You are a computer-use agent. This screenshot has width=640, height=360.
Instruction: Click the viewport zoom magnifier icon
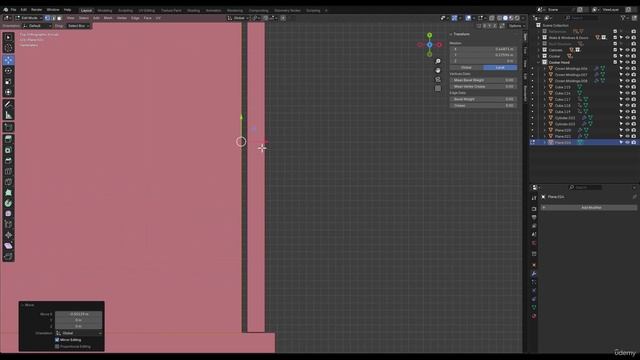click(438, 61)
